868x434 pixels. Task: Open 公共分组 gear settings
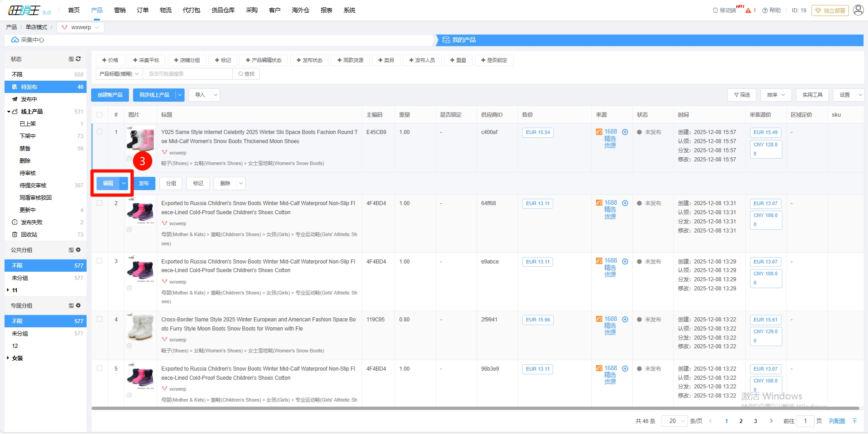tap(78, 250)
